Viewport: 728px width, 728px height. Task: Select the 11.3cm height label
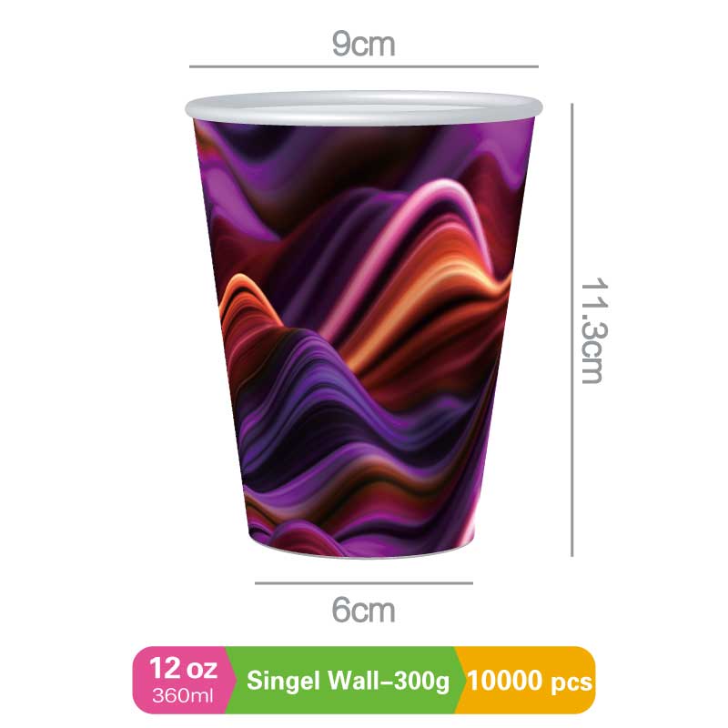tap(594, 330)
